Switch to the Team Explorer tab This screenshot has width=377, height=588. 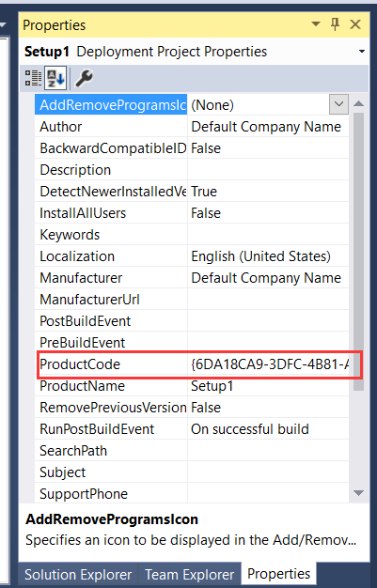[x=190, y=574]
